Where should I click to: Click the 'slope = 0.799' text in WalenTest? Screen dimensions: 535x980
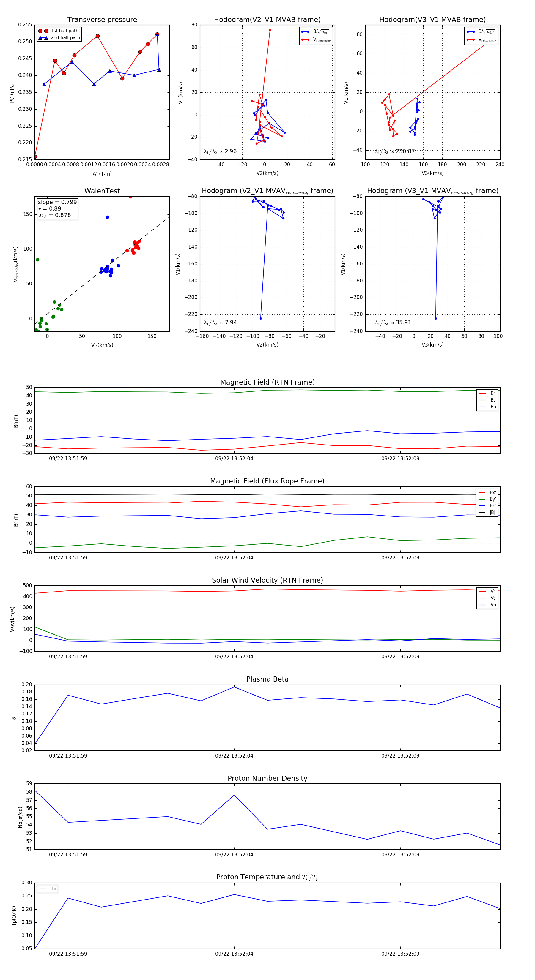tap(57, 202)
